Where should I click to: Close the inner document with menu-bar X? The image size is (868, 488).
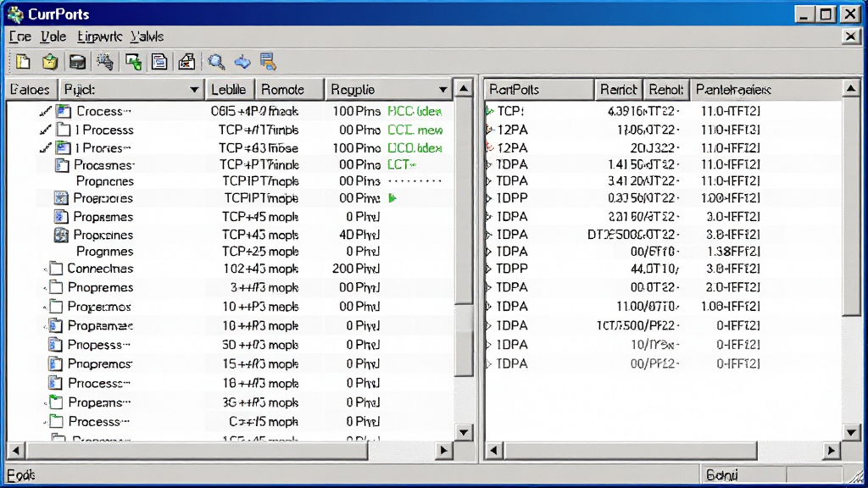[850, 36]
